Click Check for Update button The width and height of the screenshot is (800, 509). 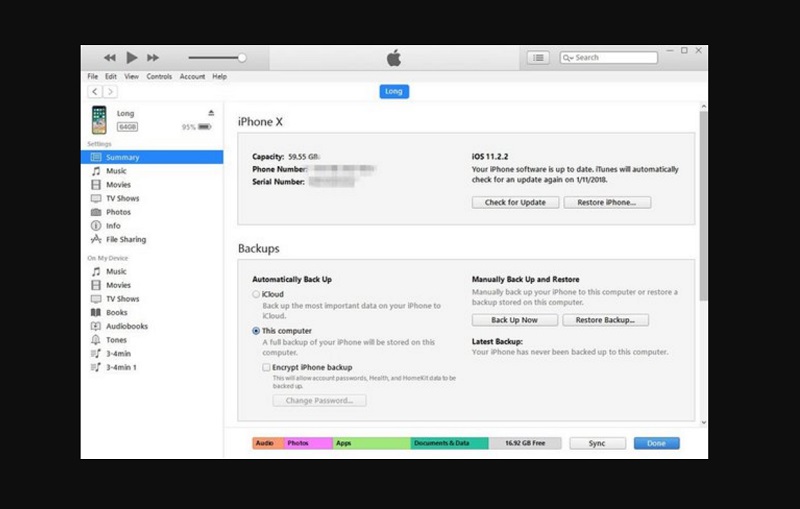pyautogui.click(x=515, y=202)
